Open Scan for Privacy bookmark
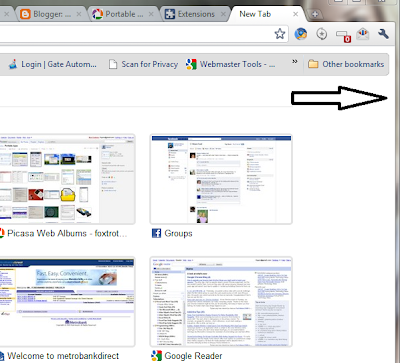Viewport: 400px width, 363px height. pos(143,64)
